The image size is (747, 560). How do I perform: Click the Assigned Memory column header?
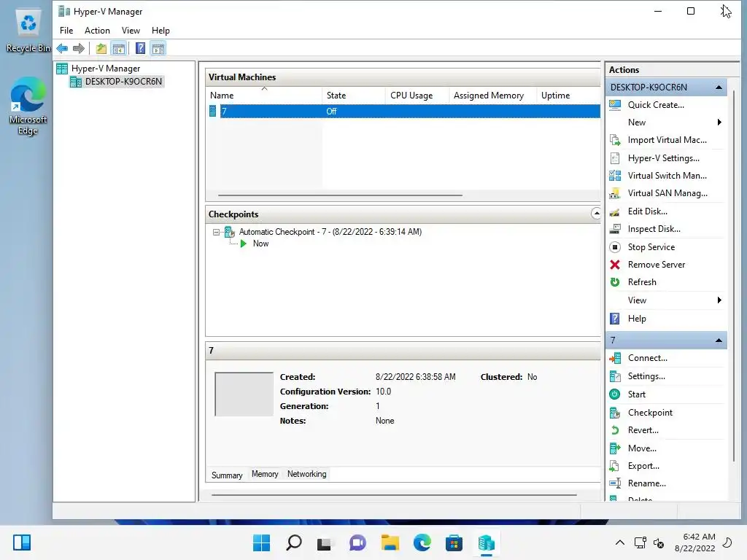tap(492, 96)
